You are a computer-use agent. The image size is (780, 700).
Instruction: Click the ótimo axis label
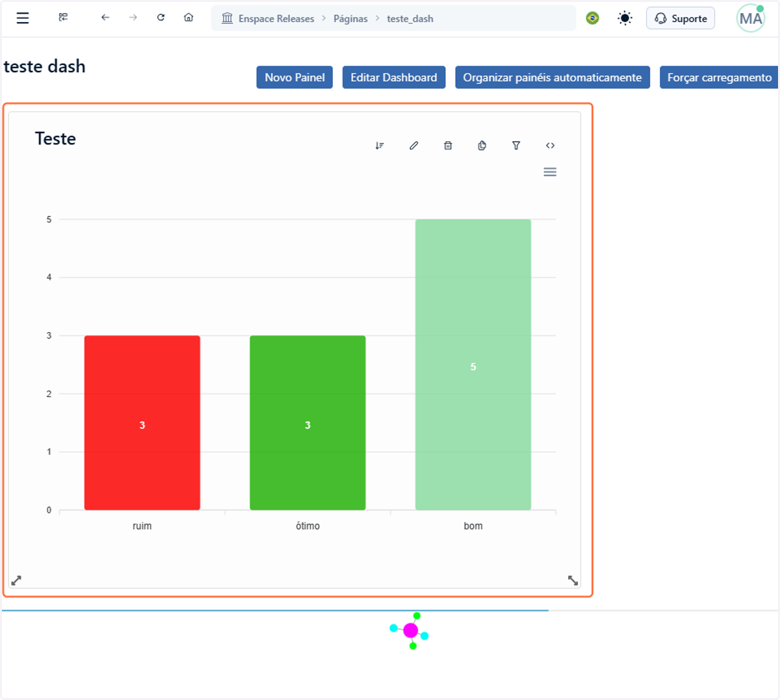tap(307, 526)
